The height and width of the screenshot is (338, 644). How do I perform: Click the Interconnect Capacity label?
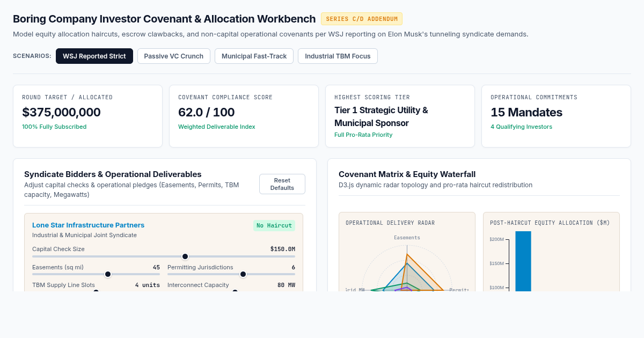(198, 285)
